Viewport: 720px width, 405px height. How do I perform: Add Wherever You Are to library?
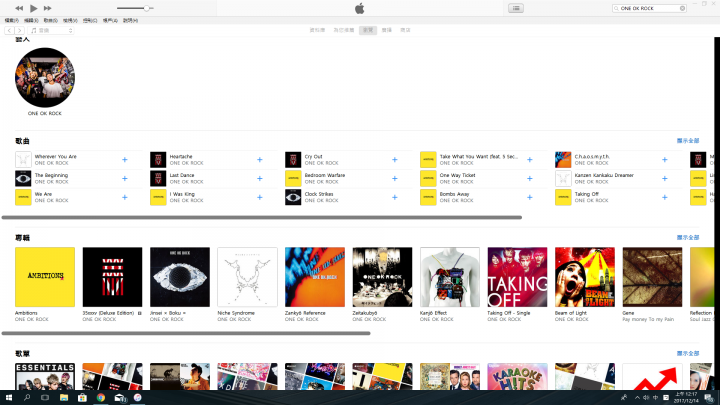click(124, 160)
